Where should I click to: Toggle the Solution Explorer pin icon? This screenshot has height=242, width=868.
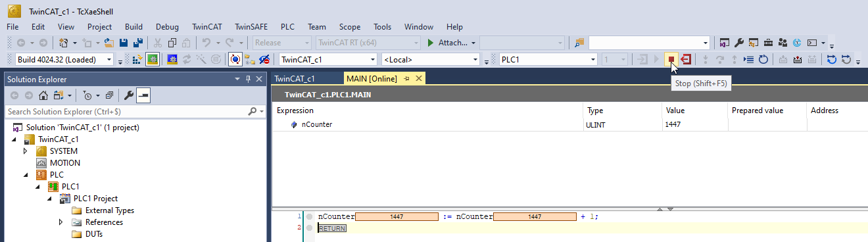248,79
